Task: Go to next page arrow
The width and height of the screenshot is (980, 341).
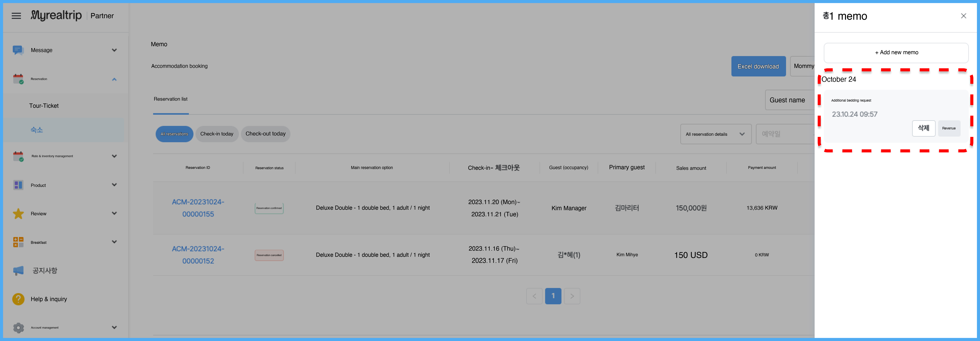Action: tap(572, 296)
